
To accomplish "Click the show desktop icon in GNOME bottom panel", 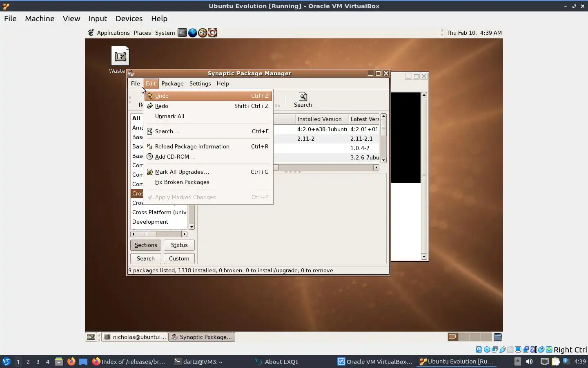I will tap(91, 337).
